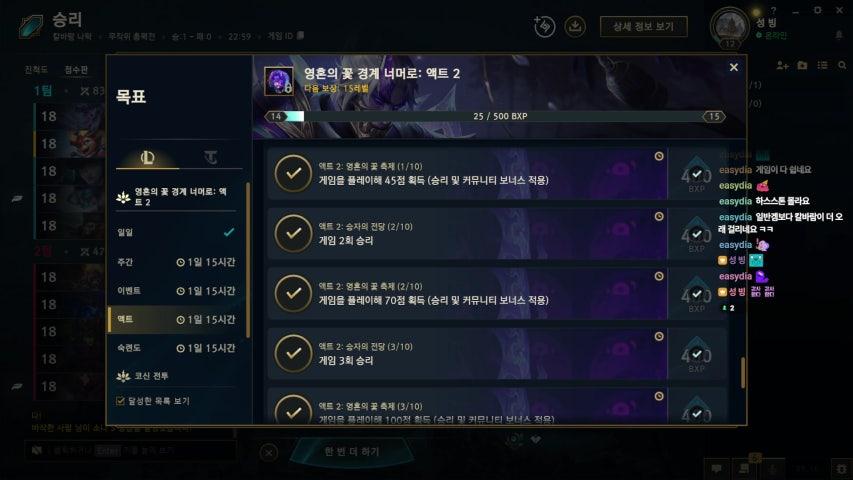This screenshot has width=853, height=480.
Task: Open the 주간 weekly missions category
Action: coord(176,262)
